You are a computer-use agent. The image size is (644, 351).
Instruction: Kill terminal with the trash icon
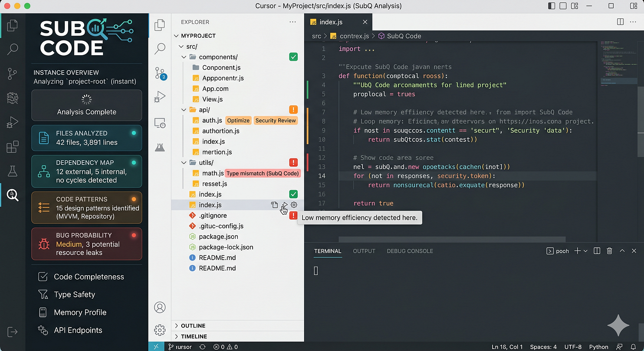tap(609, 251)
